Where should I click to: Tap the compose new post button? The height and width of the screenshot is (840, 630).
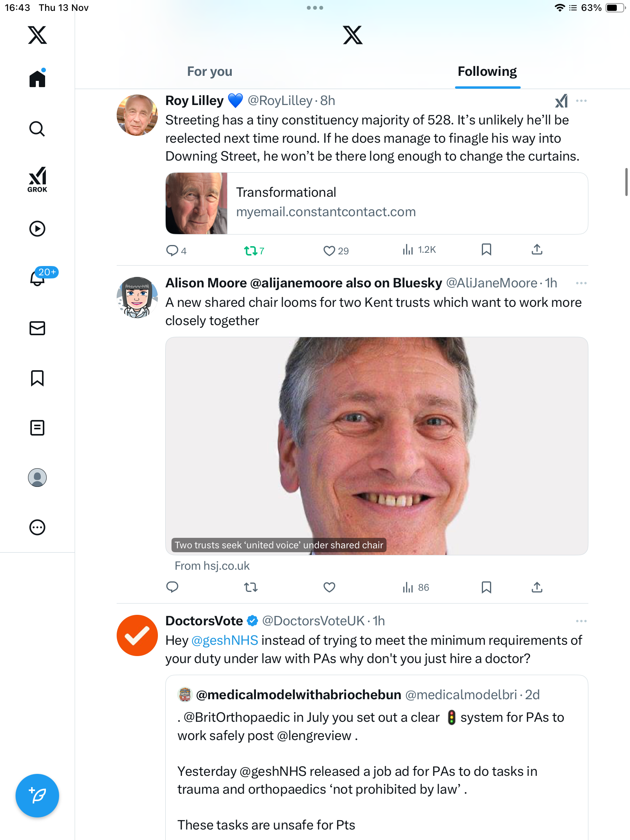pos(37,796)
